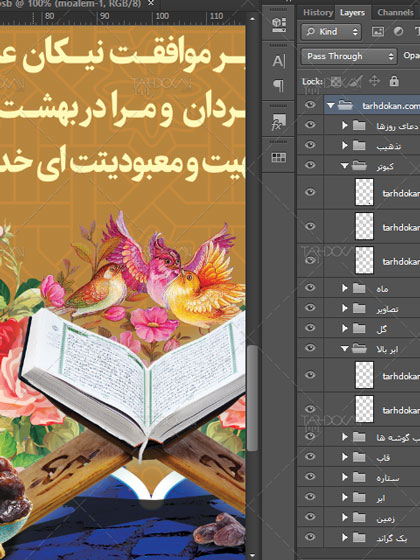
Task: Open the Paragraph panel icon
Action: click(279, 86)
